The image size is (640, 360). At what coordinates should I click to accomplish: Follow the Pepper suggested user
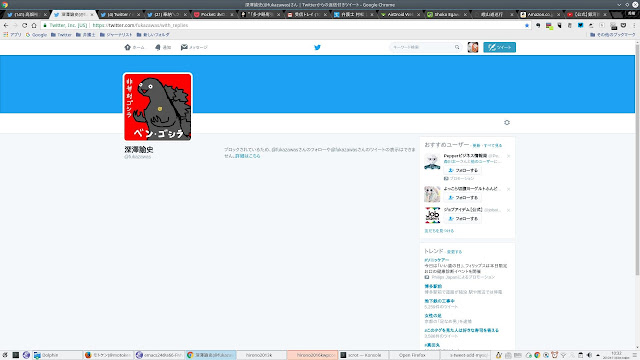coord(462,170)
